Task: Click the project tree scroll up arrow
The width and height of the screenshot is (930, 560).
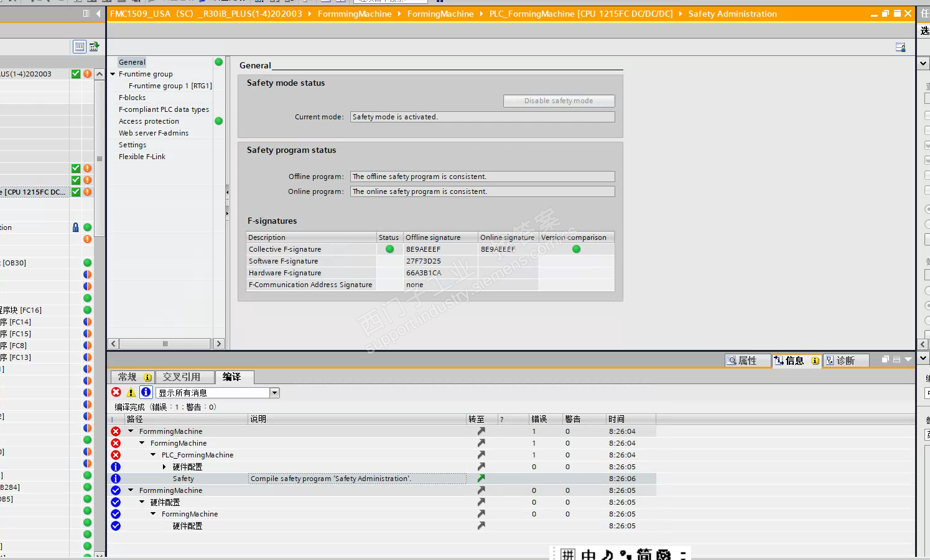Action: click(99, 74)
